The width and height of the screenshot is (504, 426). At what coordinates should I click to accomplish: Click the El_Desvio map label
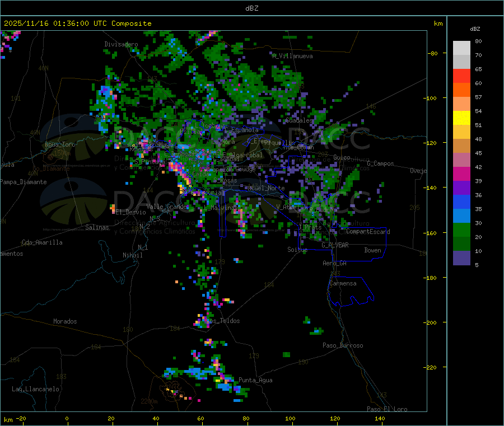(x=131, y=212)
